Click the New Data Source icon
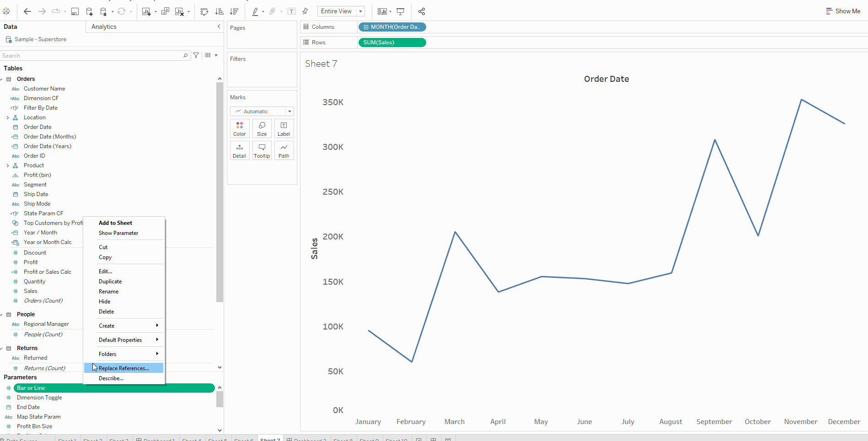Screen dimensions: 868x441 90,11
